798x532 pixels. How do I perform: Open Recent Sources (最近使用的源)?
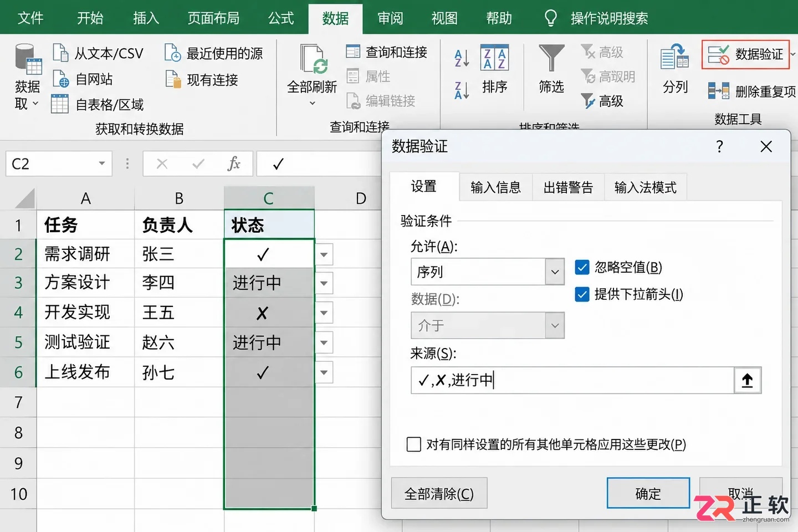click(x=213, y=53)
